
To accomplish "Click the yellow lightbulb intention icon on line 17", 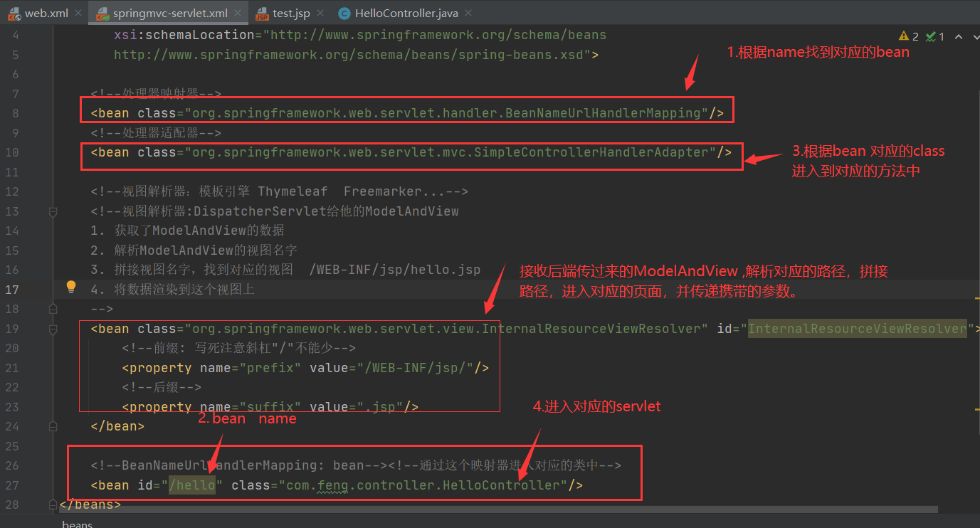I will (x=71, y=287).
